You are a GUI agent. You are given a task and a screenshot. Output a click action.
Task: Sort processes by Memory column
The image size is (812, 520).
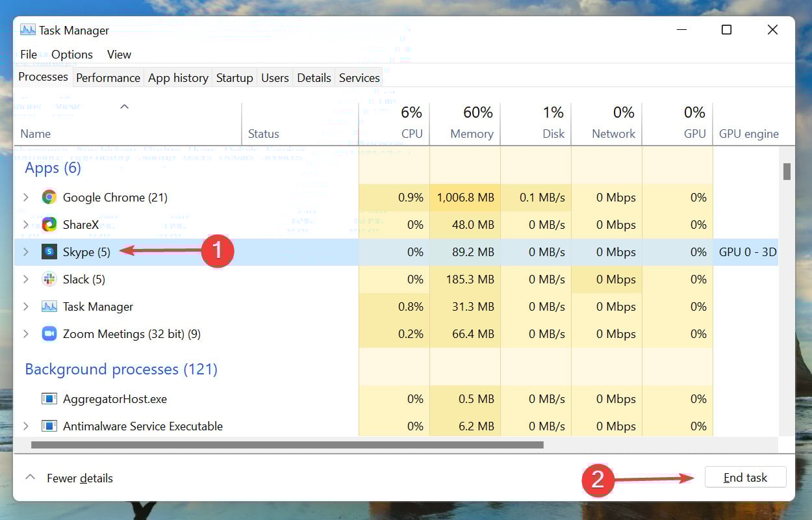[x=471, y=133]
